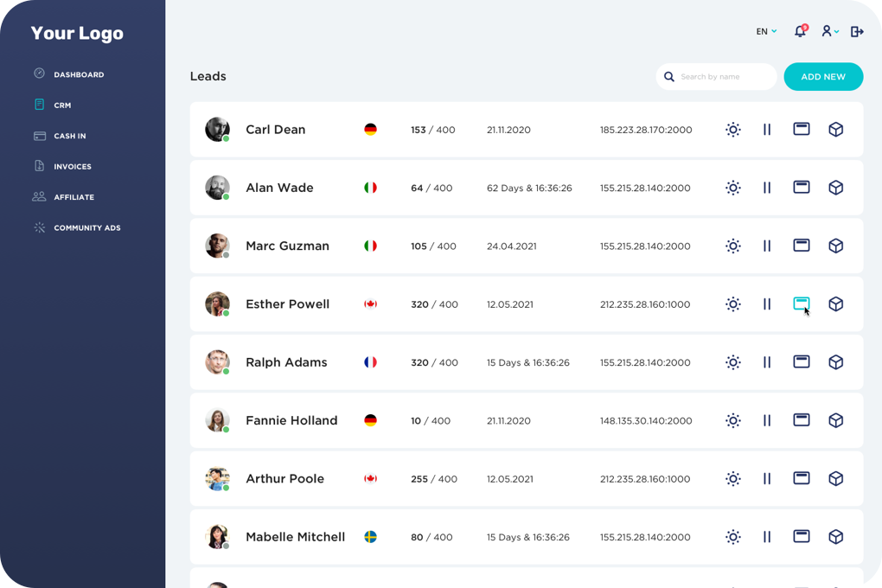The image size is (882, 588).
Task: Expand the user account menu
Action: 830,31
